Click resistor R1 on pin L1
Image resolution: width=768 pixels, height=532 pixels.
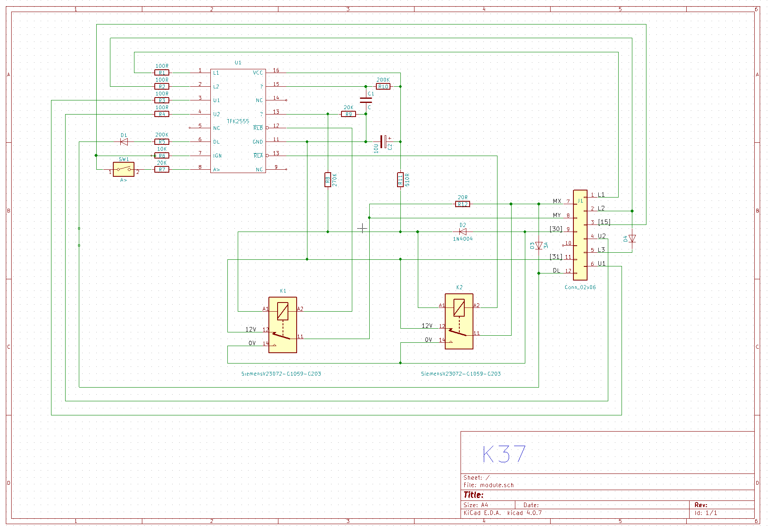coord(162,73)
